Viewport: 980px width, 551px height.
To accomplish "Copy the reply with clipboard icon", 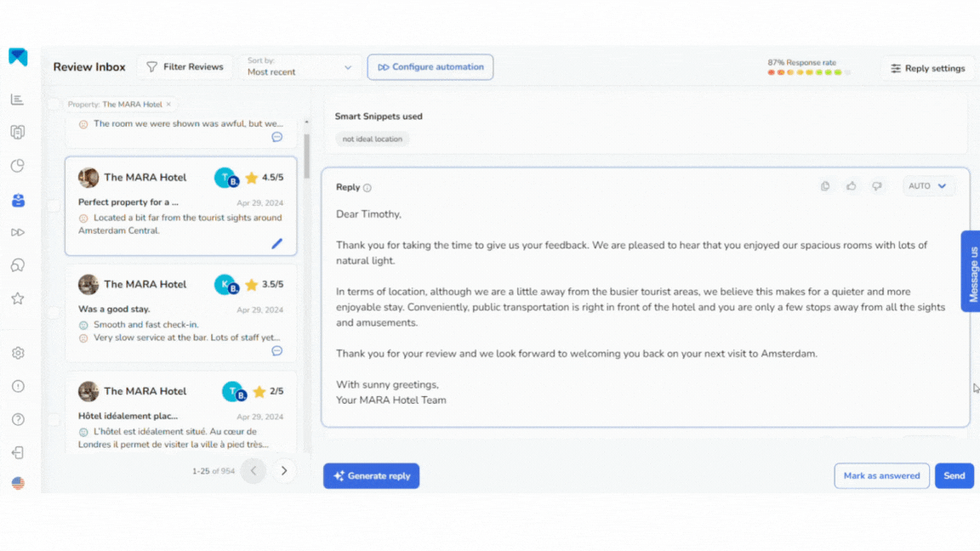I will click(x=825, y=186).
